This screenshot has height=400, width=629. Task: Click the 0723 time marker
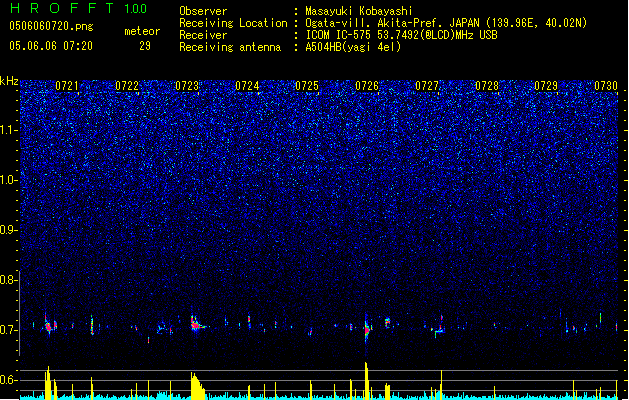(187, 86)
